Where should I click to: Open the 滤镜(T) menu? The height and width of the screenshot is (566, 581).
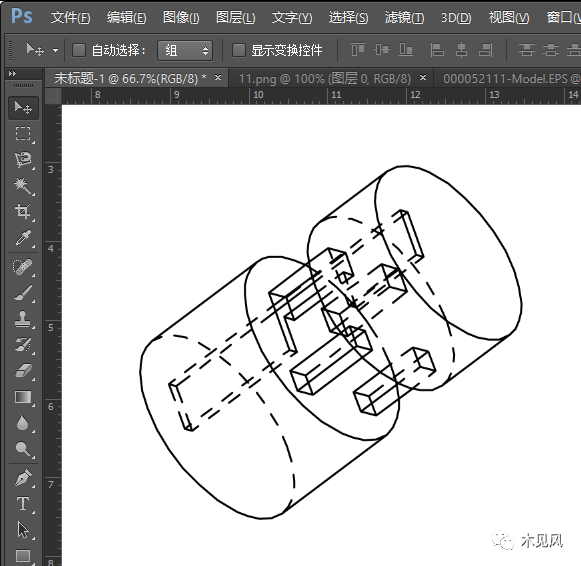pyautogui.click(x=404, y=17)
